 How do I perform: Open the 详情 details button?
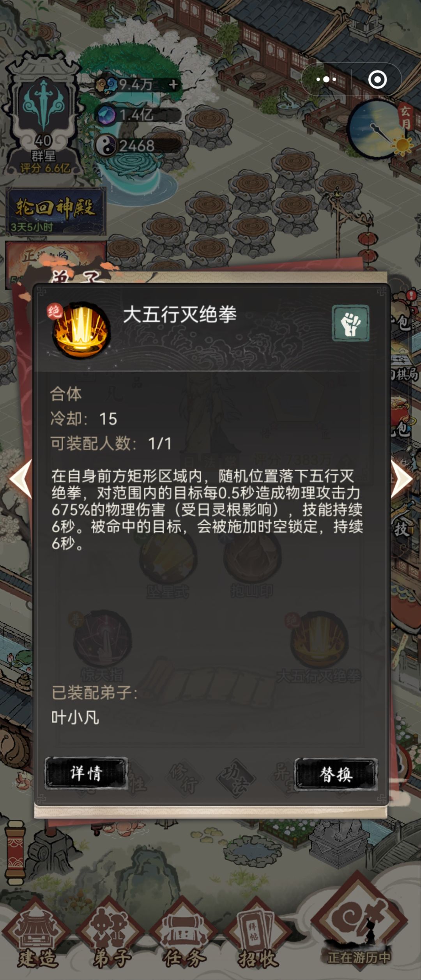click(x=86, y=773)
